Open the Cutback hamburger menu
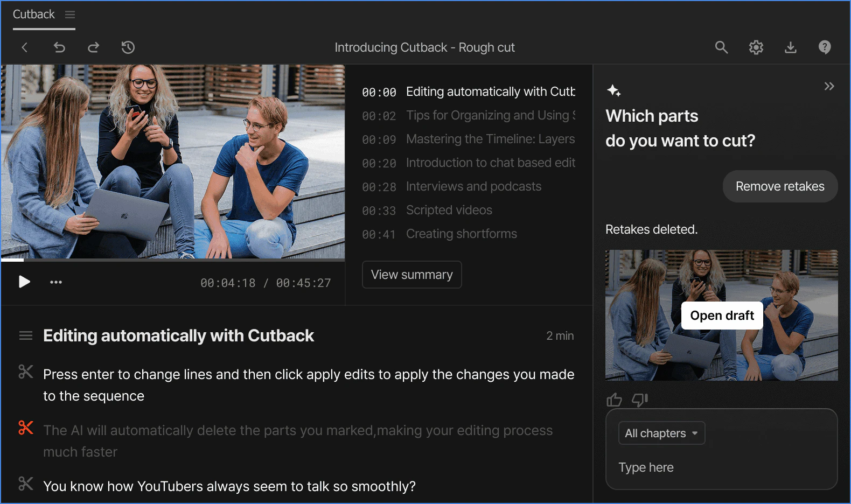Image resolution: width=851 pixels, height=504 pixels. pyautogui.click(x=70, y=15)
